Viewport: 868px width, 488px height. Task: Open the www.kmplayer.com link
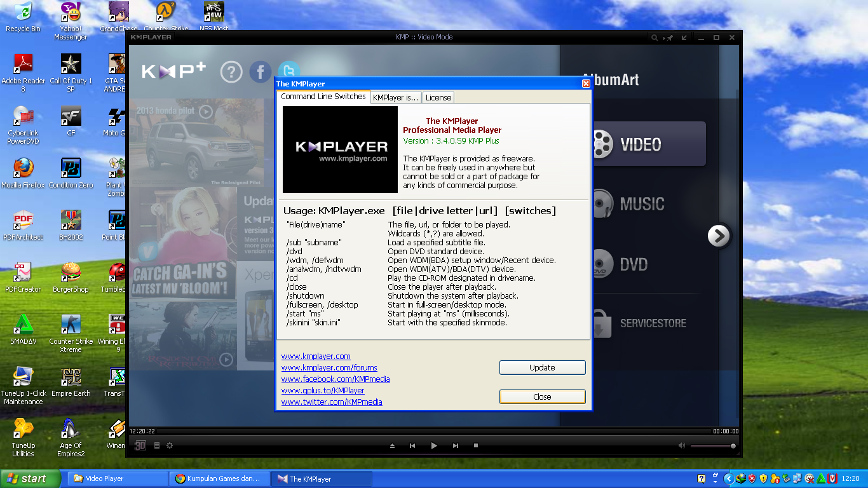tap(316, 356)
